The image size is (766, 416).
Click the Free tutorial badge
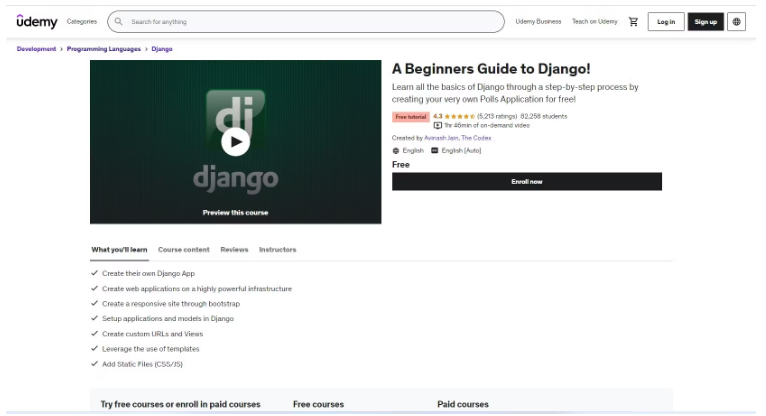click(x=410, y=117)
